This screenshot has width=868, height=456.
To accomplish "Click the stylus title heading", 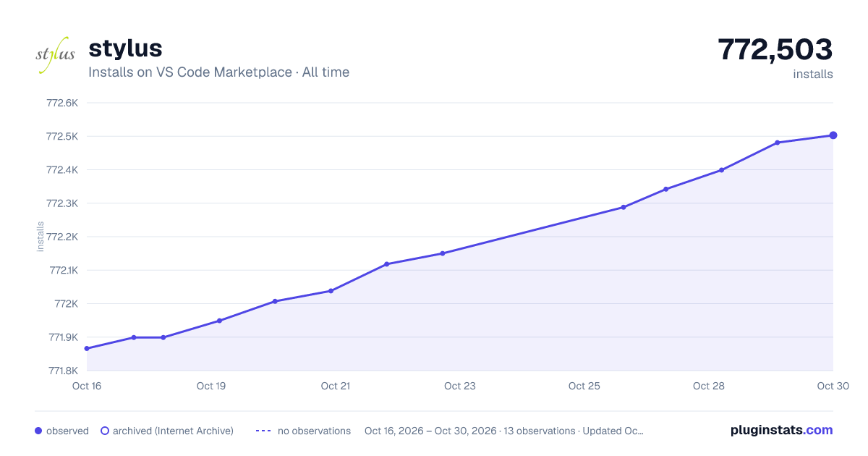I will [125, 48].
